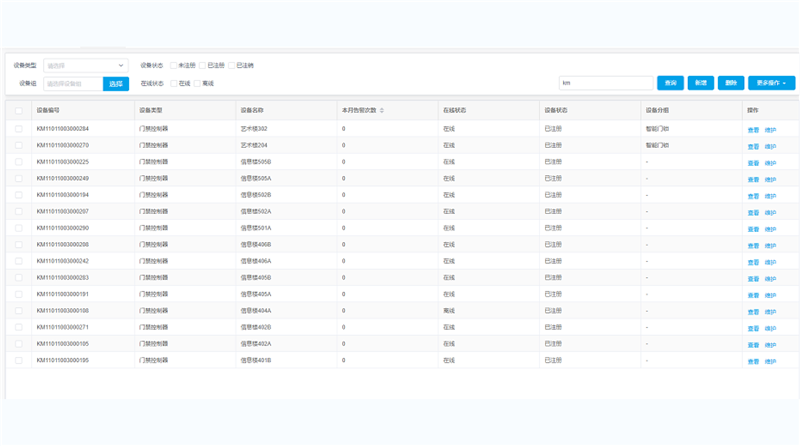Viewport: 800px width, 446px height.
Task: Tick the 已注销 device status checkbox
Action: click(232, 65)
